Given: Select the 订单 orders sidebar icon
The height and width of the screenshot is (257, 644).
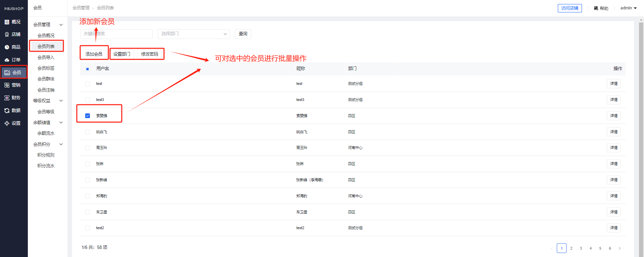Looking at the screenshot, I should [7, 60].
